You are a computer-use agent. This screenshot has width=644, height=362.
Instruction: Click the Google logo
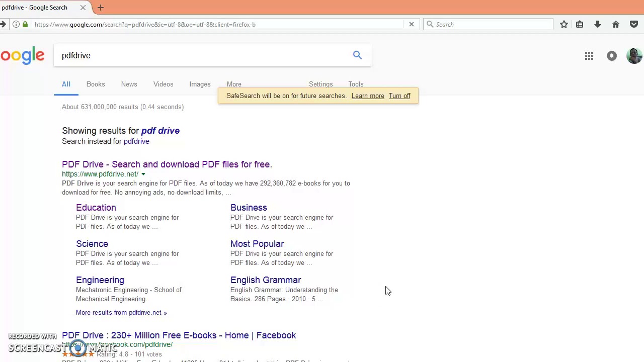click(x=22, y=56)
